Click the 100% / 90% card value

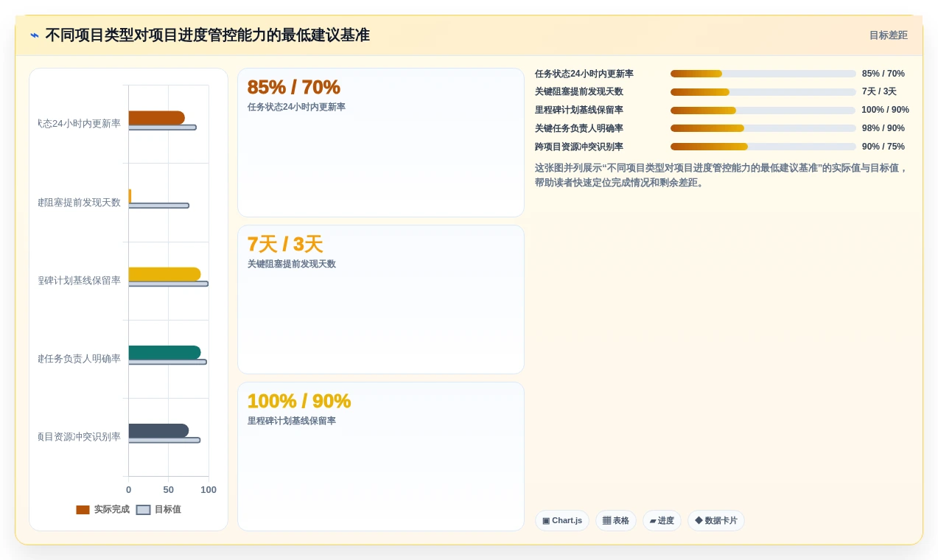[298, 401]
